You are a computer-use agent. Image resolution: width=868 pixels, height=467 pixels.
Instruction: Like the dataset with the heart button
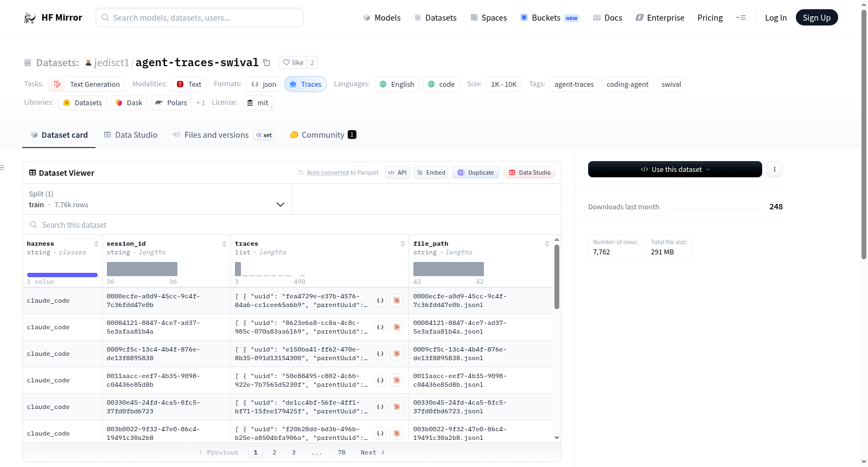[x=293, y=62]
